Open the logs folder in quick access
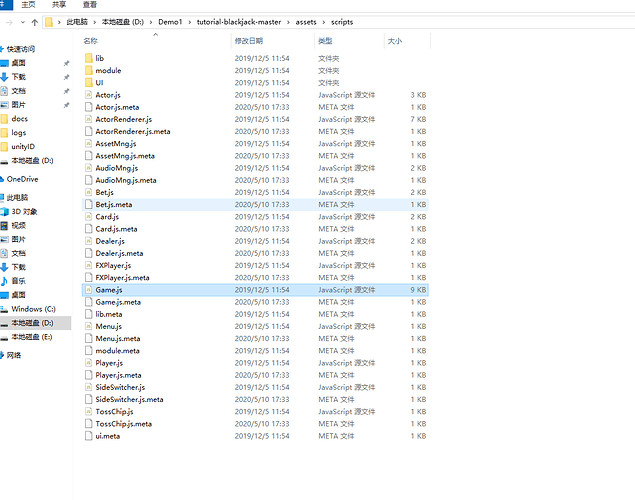 point(19,133)
